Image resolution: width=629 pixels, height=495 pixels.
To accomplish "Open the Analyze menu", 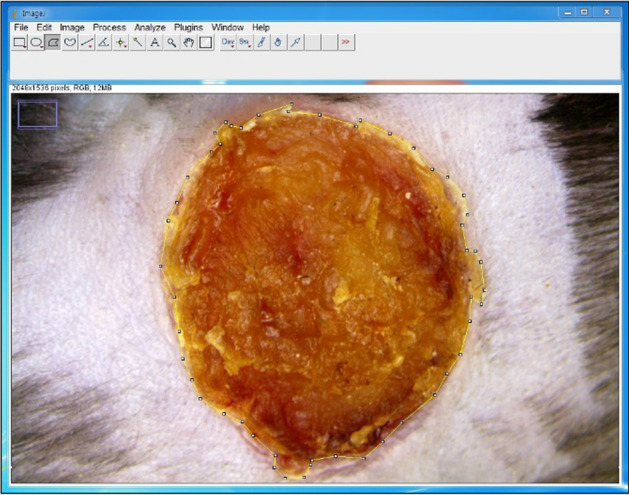I will tap(150, 27).
